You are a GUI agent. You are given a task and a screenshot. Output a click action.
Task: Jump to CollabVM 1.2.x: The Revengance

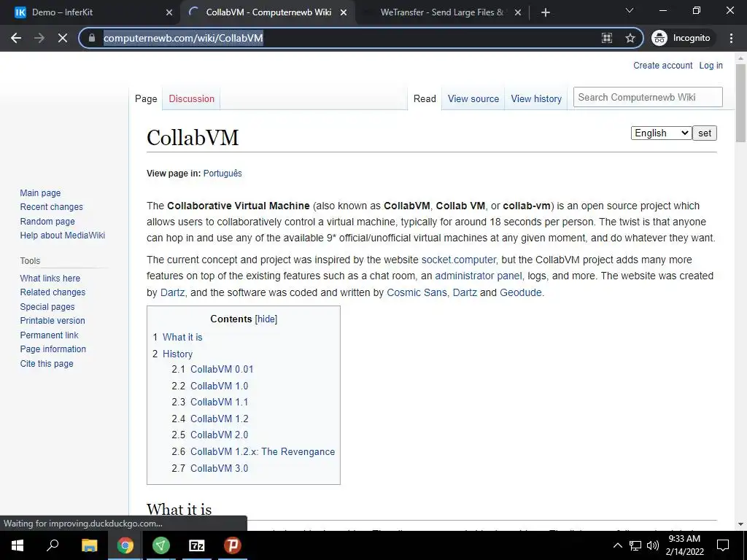[263, 451]
